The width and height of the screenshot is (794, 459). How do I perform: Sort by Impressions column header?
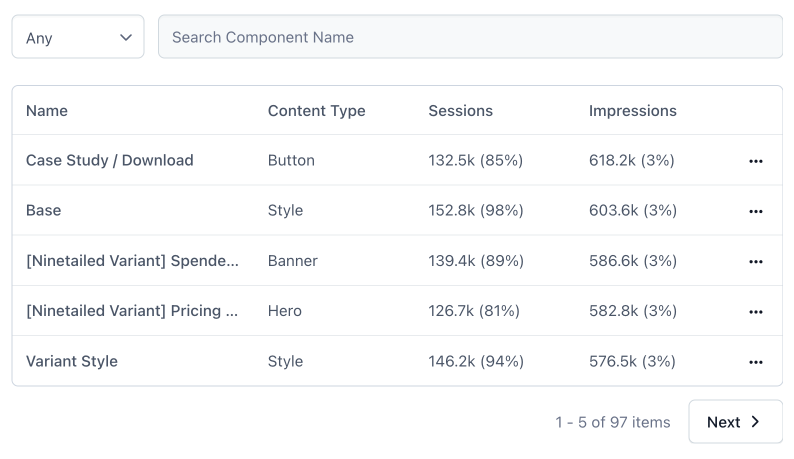click(632, 111)
